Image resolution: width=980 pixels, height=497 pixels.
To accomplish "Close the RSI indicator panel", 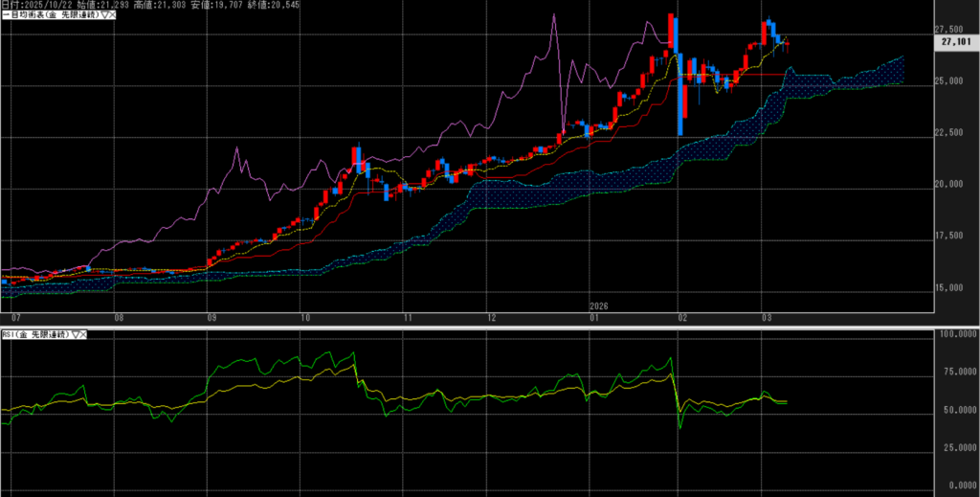I will 82,333.
